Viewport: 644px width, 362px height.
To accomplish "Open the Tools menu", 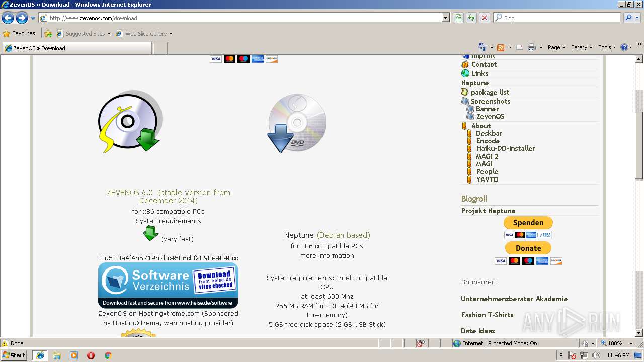I will 607,47.
